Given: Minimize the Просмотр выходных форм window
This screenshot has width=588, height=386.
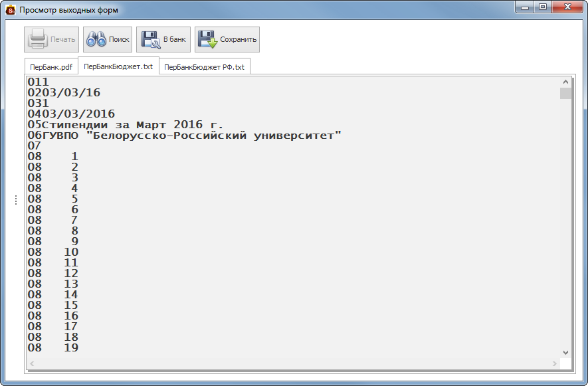Looking at the screenshot, I should [x=525, y=7].
